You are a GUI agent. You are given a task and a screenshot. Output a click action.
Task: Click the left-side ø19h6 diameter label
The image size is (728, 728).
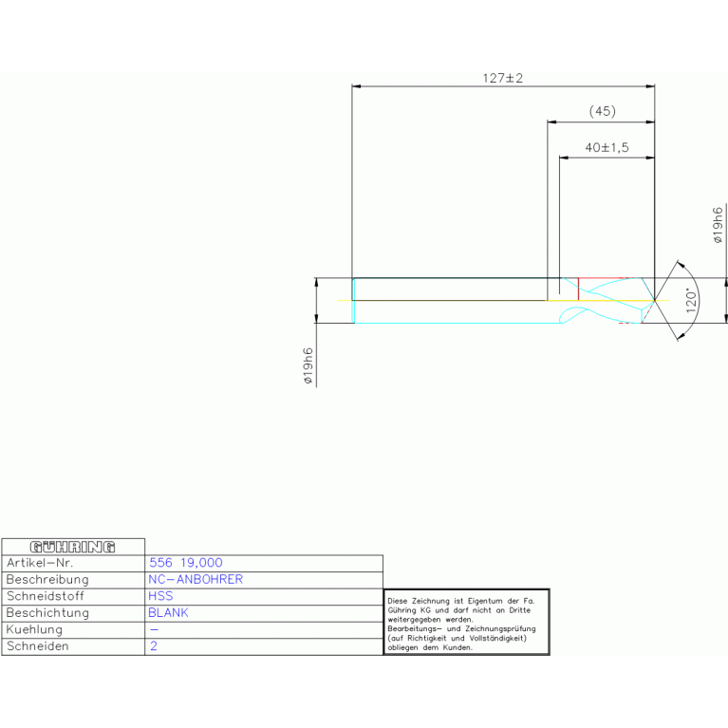point(308,366)
